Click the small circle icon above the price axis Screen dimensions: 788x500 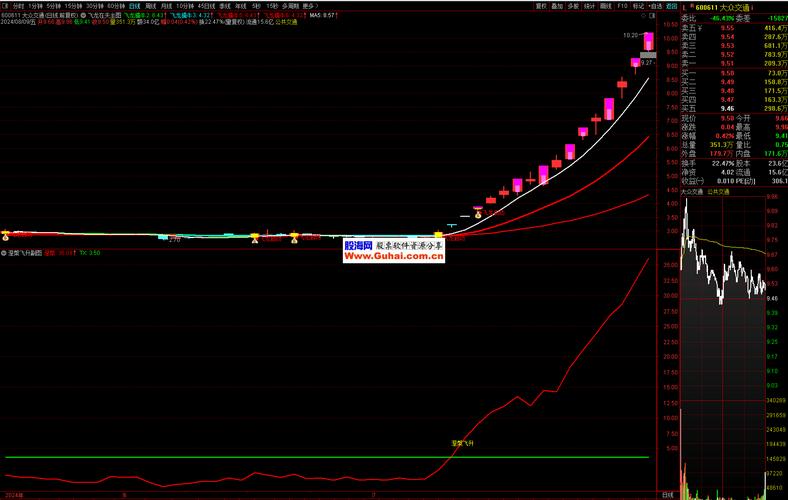(x=644, y=16)
